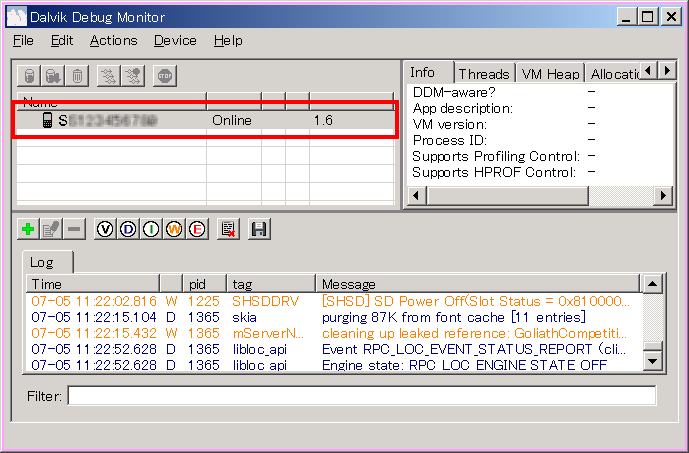Click inside the Filter text field

point(361,396)
